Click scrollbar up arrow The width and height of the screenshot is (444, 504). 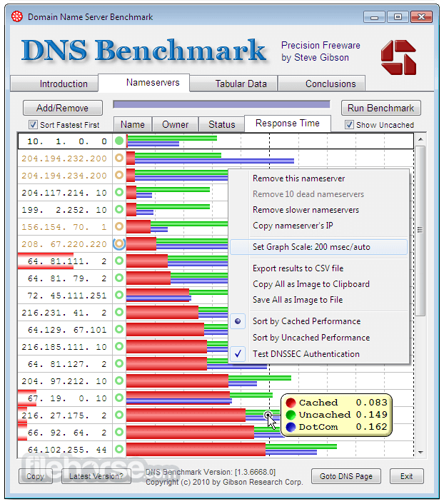click(420, 139)
